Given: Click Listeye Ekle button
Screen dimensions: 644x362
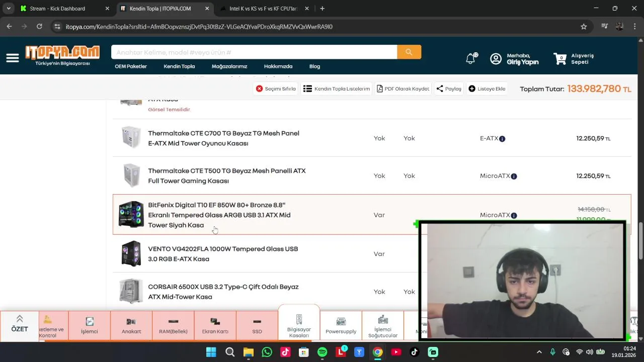Looking at the screenshot, I should (x=487, y=88).
